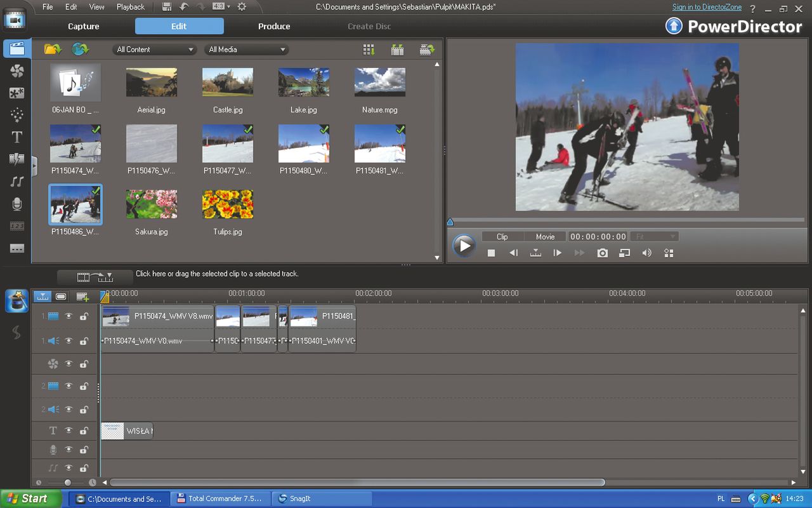Open the All Media filter dropdown
Viewport: 812px width, 508px height.
coord(246,50)
